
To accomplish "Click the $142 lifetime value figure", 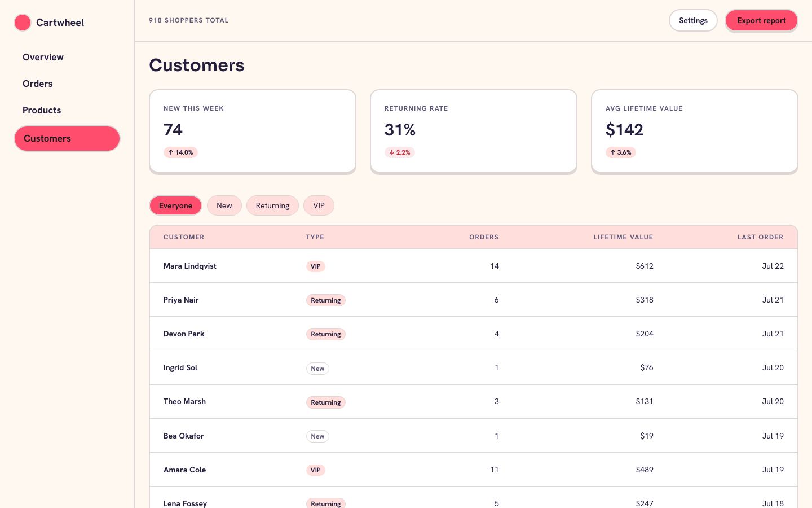I will click(624, 130).
